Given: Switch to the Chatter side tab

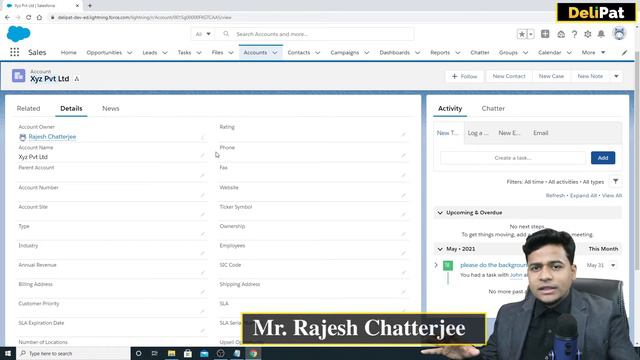Looking at the screenshot, I should click(493, 109).
